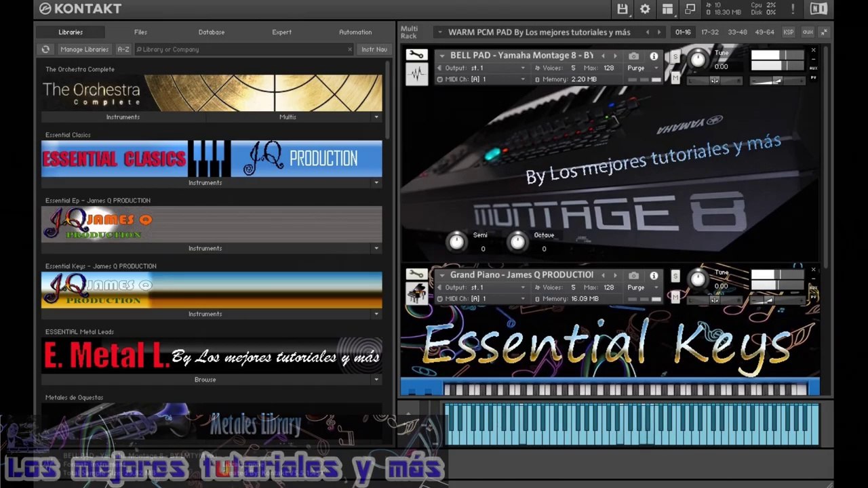
Task: Switch to the Database tab
Action: [212, 32]
